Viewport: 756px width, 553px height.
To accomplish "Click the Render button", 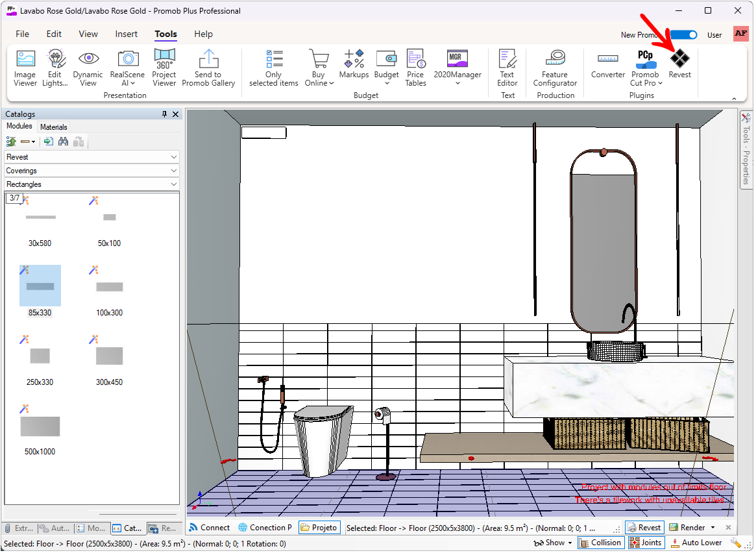I will click(687, 528).
